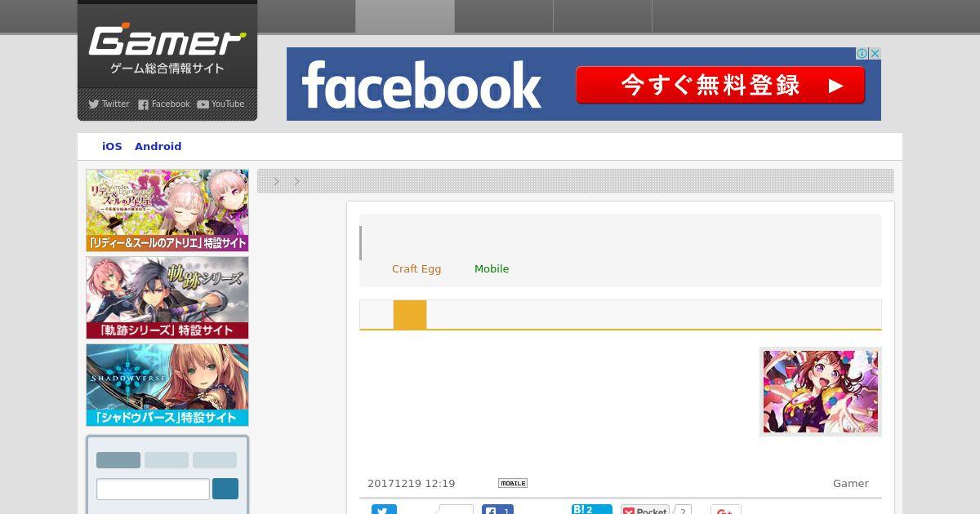Select the Android platform link
Image resolution: width=980 pixels, height=514 pixels.
click(158, 147)
